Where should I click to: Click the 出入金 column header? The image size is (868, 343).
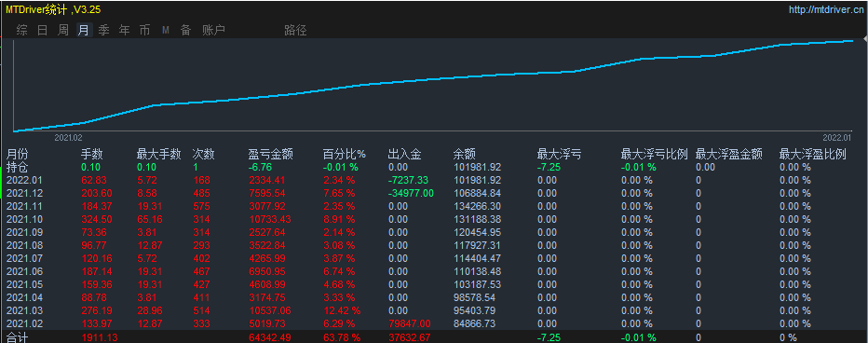(404, 155)
